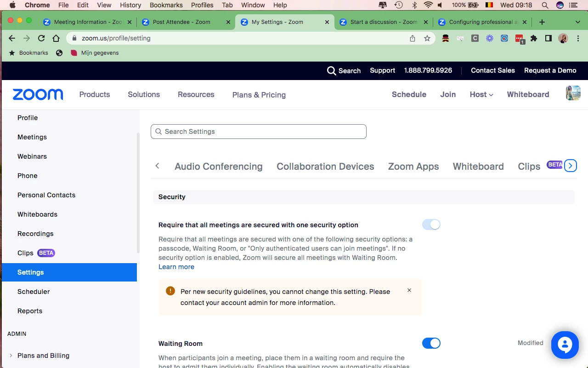Click Join in the header
This screenshot has height=368, width=588.
448,94
